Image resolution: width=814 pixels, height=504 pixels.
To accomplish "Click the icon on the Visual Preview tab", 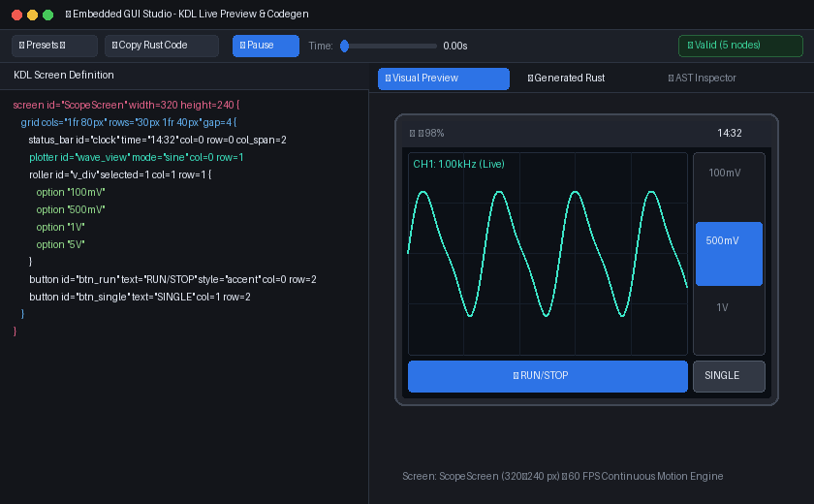I will click(x=388, y=79).
